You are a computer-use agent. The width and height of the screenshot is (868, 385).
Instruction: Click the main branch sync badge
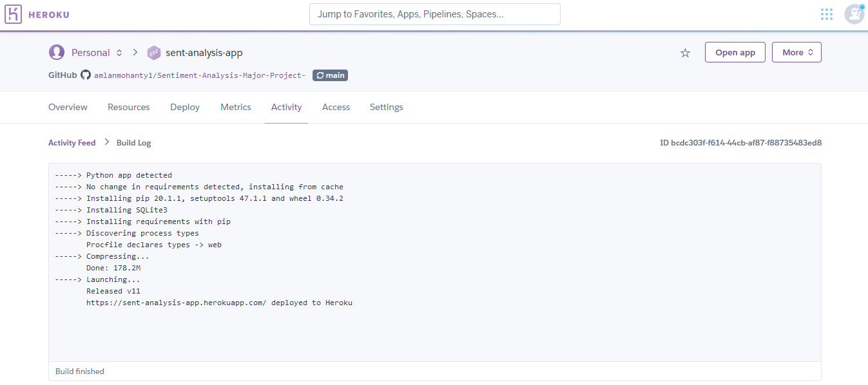[330, 75]
